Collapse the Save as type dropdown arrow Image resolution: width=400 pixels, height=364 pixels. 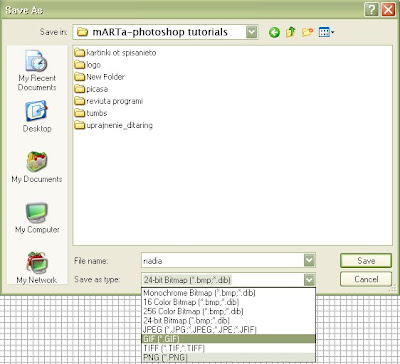309,279
